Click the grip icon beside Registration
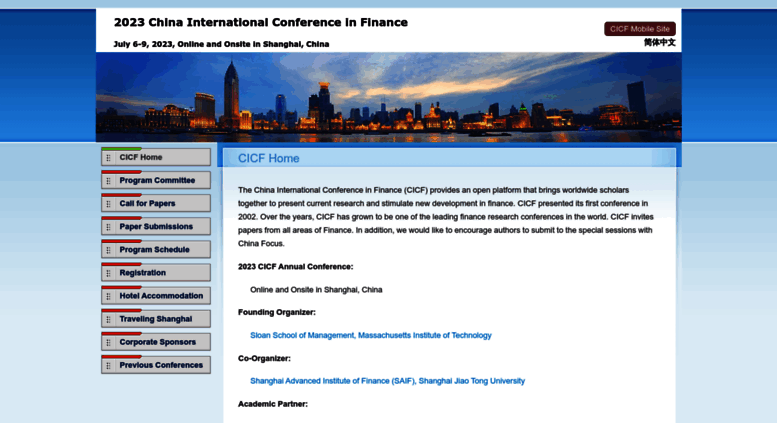 click(x=109, y=273)
